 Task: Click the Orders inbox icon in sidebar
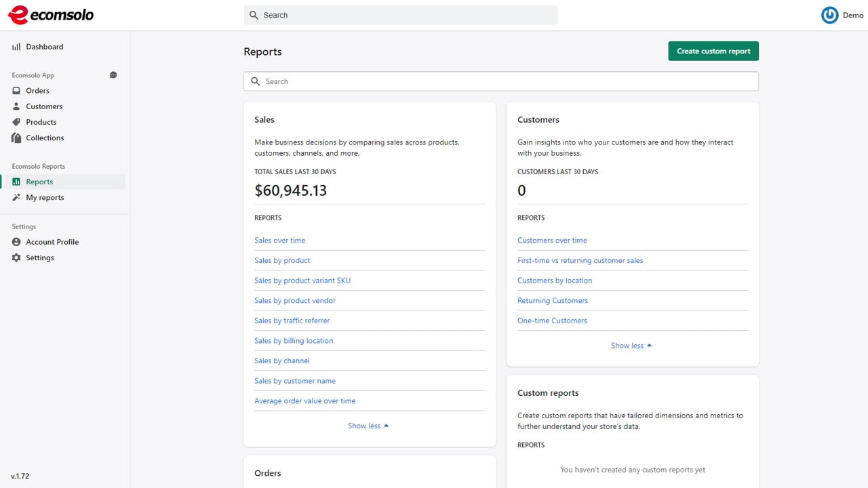pos(16,91)
